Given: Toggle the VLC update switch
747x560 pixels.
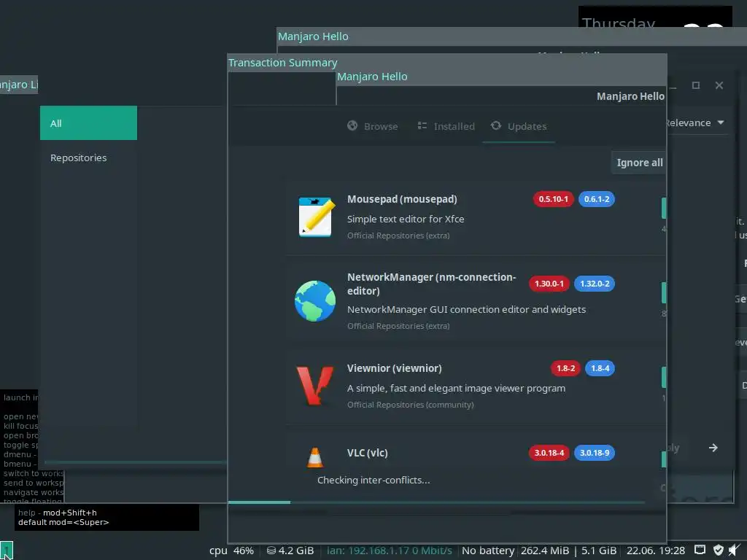Looking at the screenshot, I should pyautogui.click(x=664, y=459).
